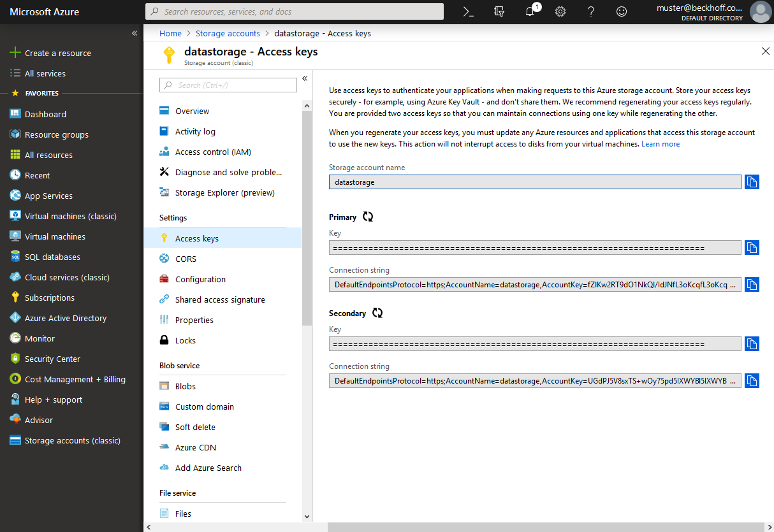
Task: Open portal settings gear
Action: 560,11
